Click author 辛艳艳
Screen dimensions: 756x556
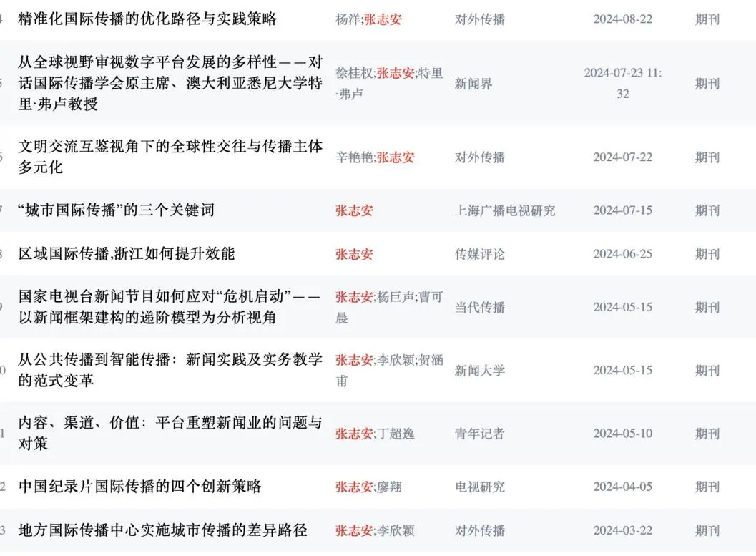[354, 157]
